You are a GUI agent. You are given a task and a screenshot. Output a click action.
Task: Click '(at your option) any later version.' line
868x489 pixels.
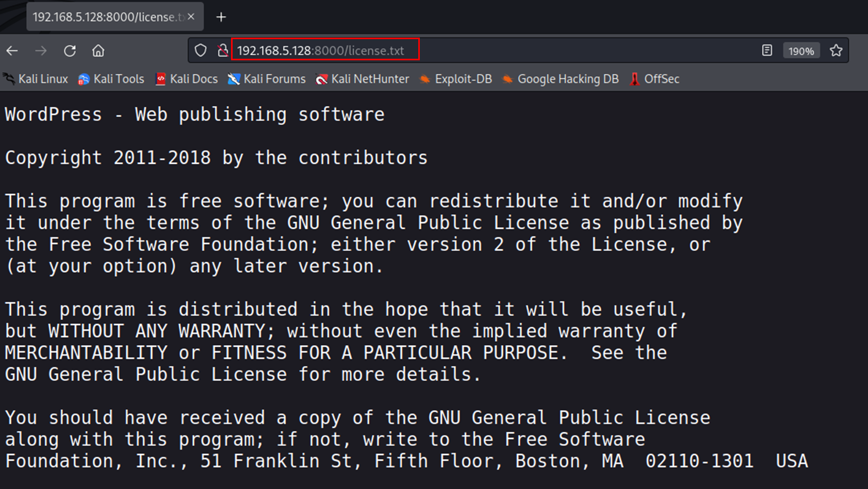click(194, 266)
